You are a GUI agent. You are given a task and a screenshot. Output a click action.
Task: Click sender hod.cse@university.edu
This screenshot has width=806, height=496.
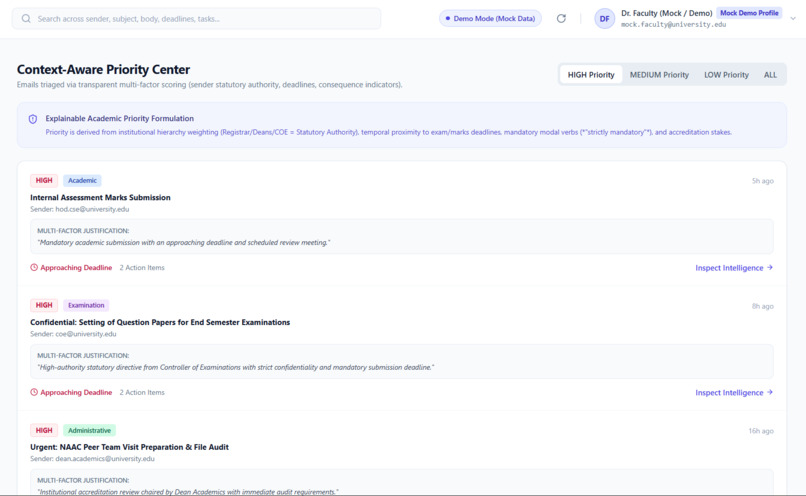tap(92, 209)
